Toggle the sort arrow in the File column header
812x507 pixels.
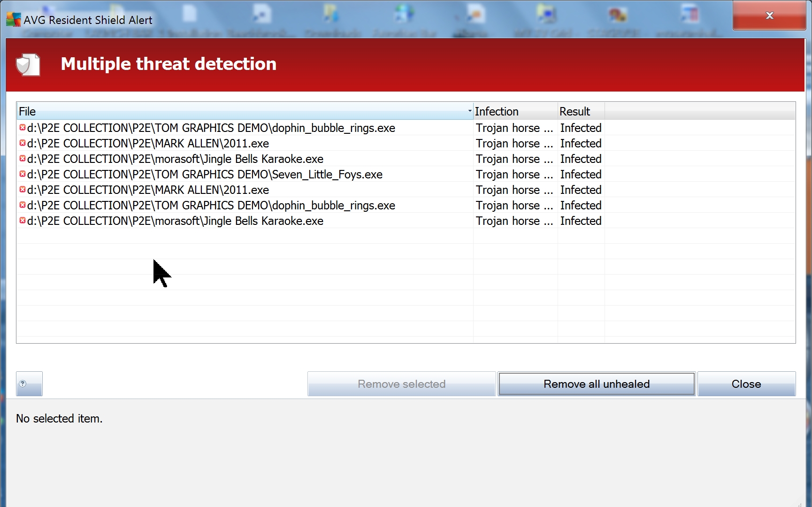pos(469,111)
